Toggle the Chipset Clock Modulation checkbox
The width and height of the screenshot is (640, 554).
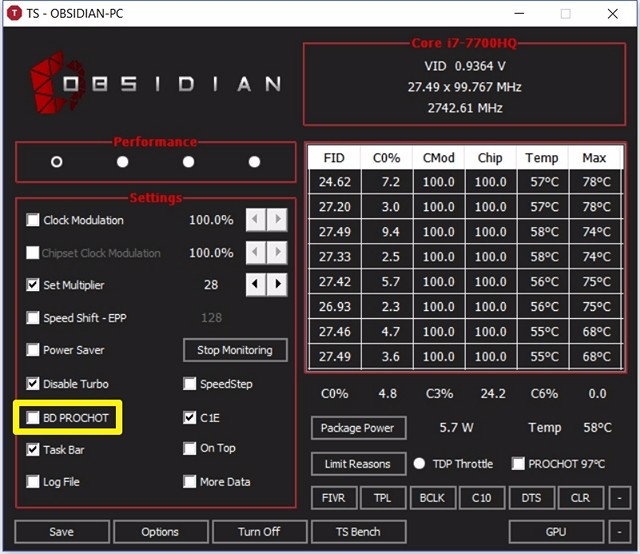click(33, 253)
